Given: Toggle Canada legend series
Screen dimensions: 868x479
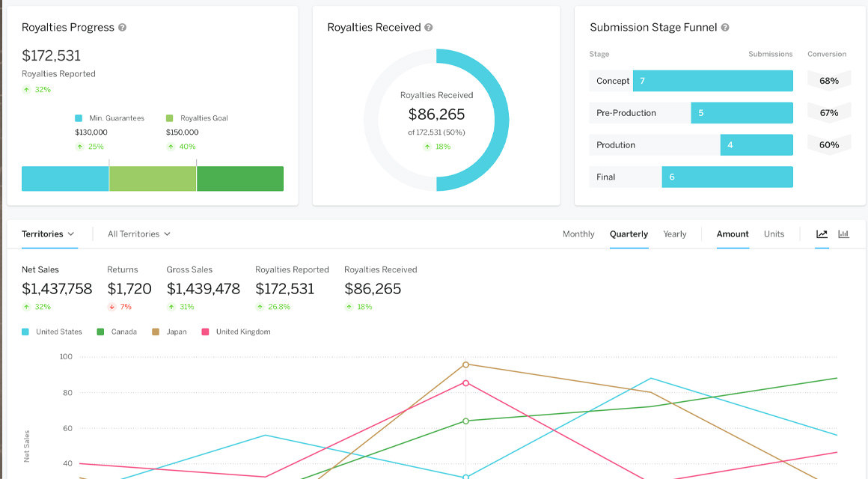Looking at the screenshot, I should pyautogui.click(x=117, y=332).
